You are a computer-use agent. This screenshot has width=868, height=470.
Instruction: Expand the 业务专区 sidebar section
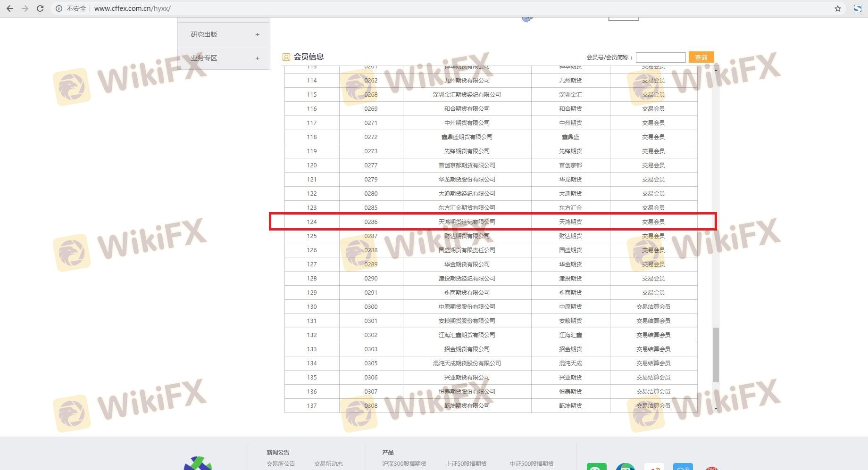click(257, 58)
